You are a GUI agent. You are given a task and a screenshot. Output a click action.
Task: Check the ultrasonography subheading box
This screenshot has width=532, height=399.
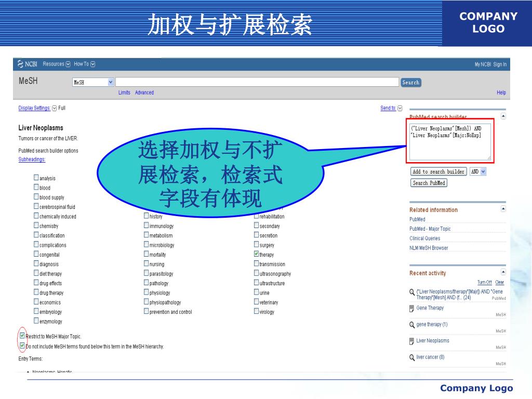tap(256, 272)
